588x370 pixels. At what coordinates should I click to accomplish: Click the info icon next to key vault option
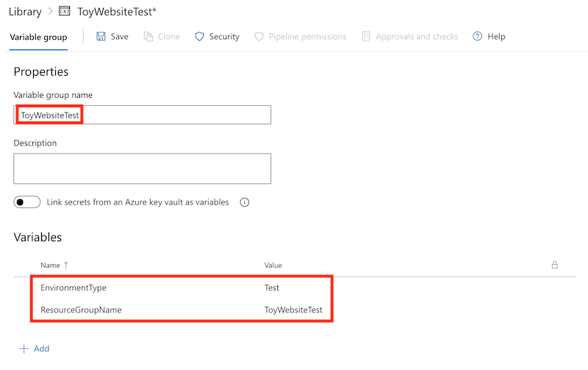pos(245,202)
